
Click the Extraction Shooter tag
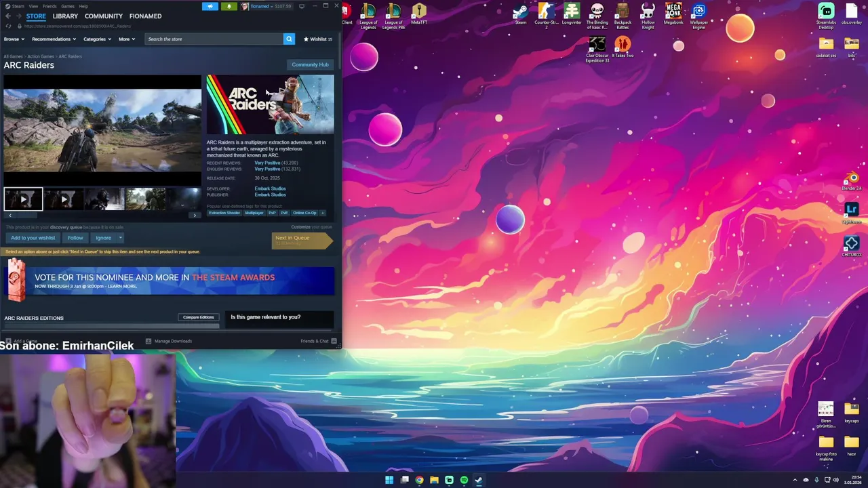point(224,213)
